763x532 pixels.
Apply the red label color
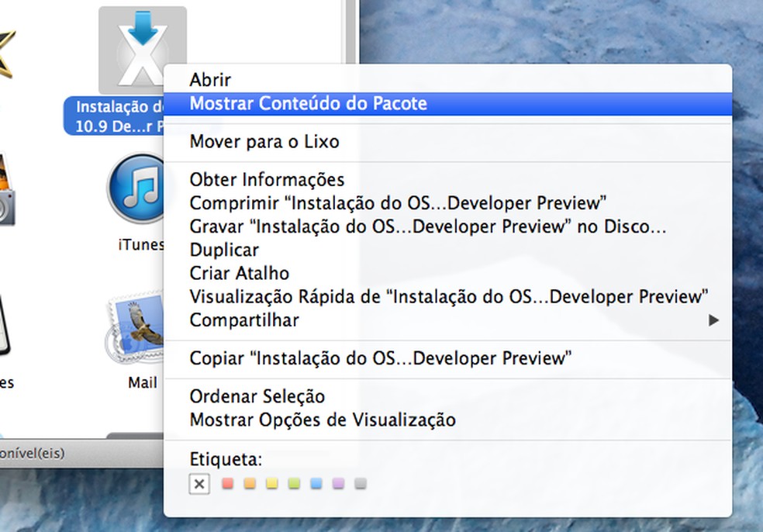coord(227,483)
